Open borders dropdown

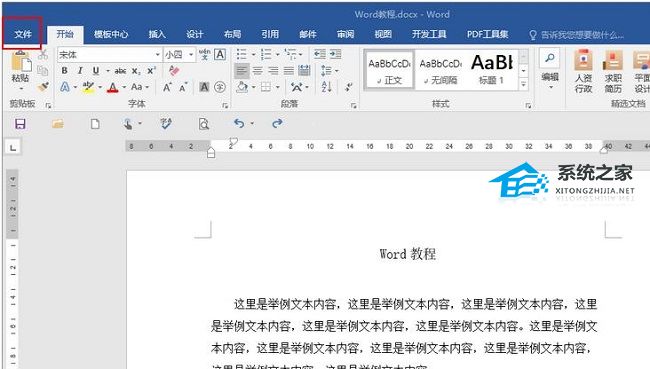(277, 87)
